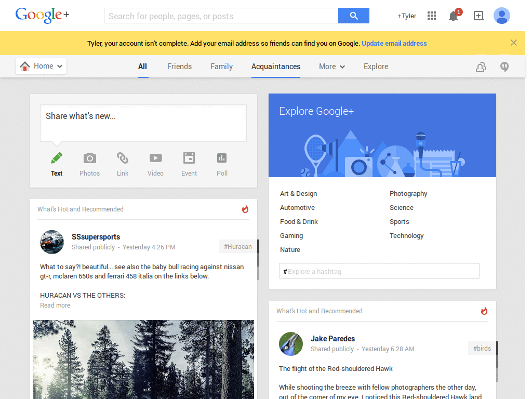
Task: Click Read more on Huracan post
Action: 55,305
